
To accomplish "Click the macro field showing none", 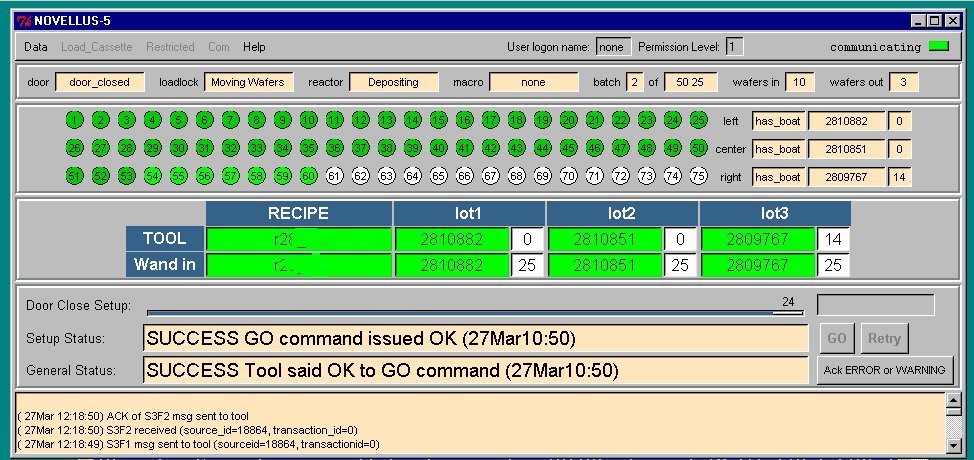I will [x=533, y=82].
